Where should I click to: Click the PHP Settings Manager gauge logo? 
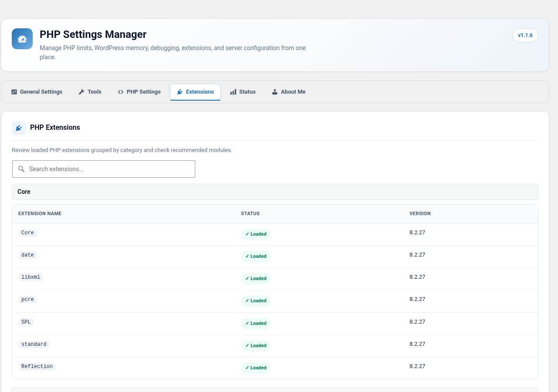[x=22, y=39]
